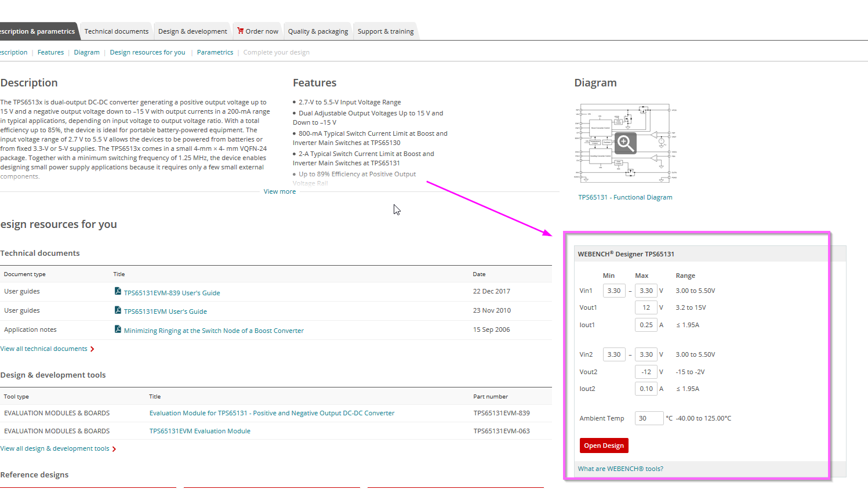
Task: Click the Reference designs heading
Action: coord(34,474)
